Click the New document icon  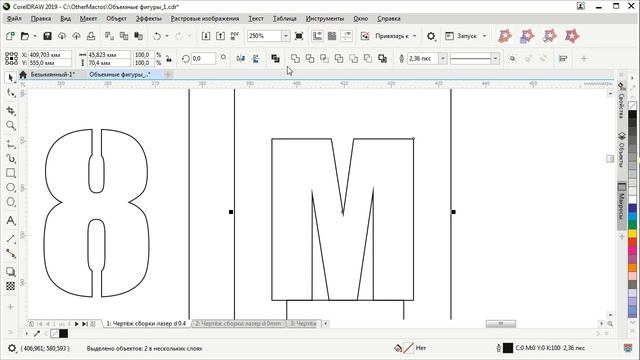[10, 36]
